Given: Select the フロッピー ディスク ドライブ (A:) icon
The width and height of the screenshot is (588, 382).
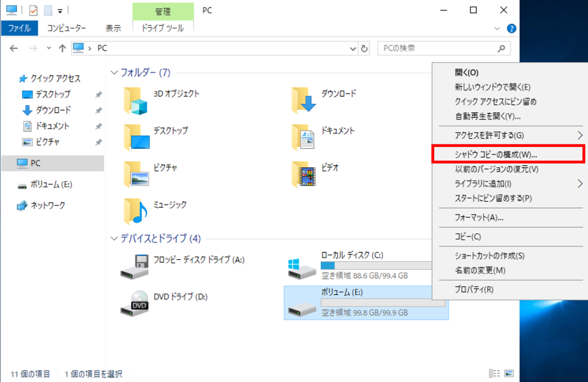Looking at the screenshot, I should 135,266.
